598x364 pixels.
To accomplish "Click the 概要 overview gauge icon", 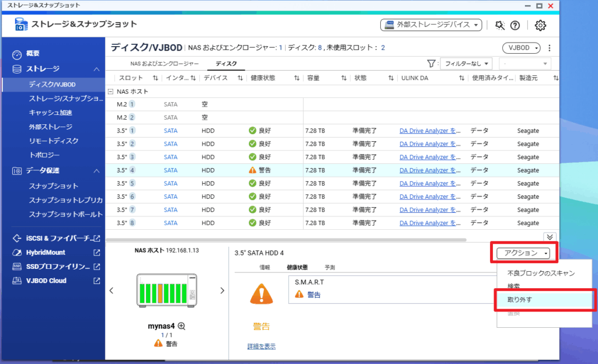I will [x=17, y=55].
